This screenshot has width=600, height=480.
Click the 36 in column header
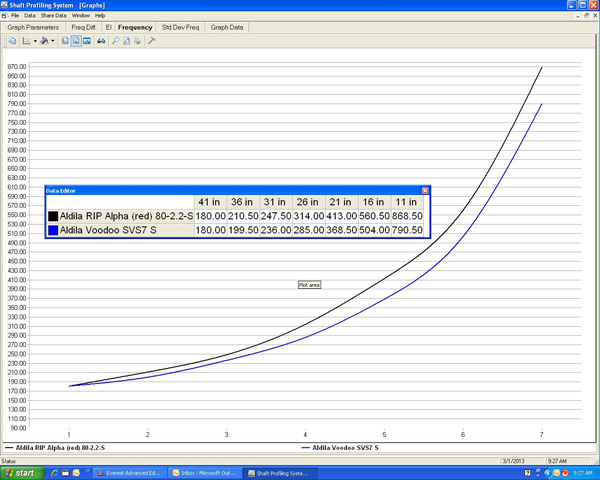[x=243, y=202]
